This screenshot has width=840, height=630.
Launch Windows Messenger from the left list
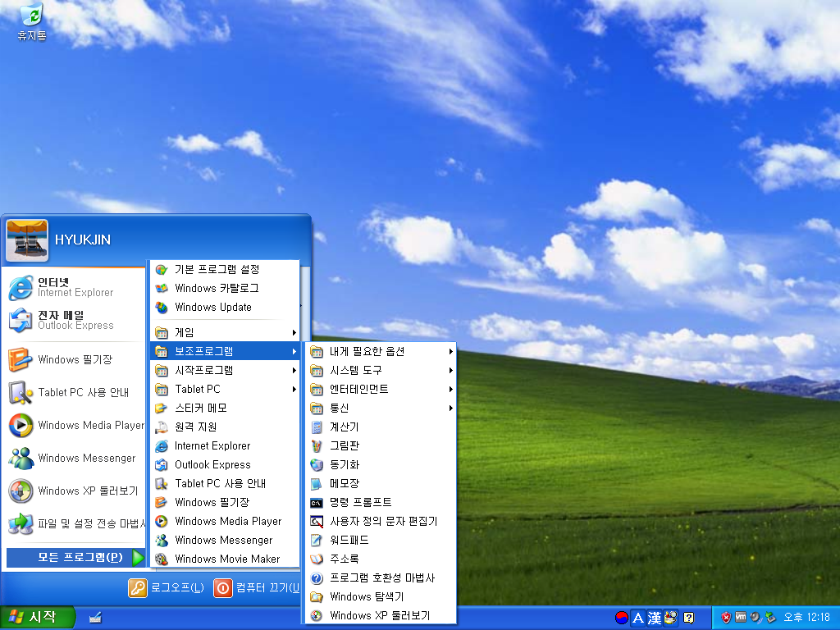pos(75,458)
